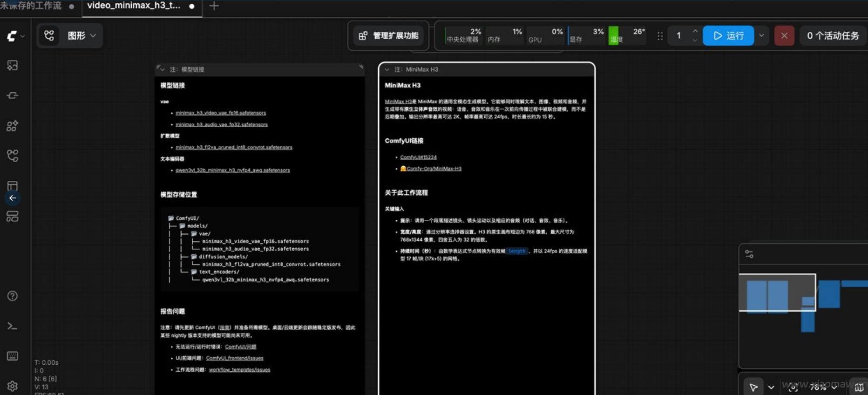Click the unsaved dot on video_minimax_h3 tab
This screenshot has height=395, width=868.
(x=192, y=7)
